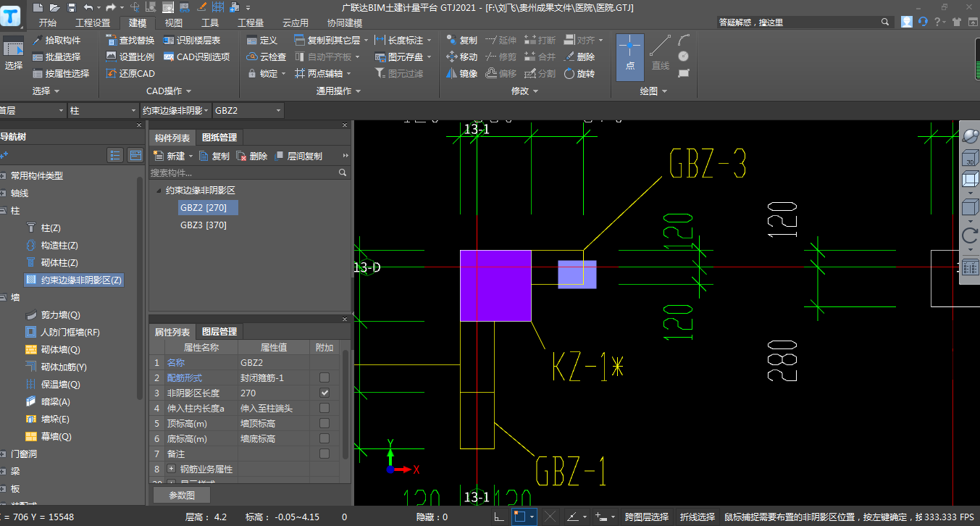
Task: Click the 两点辅轴 two-point auxiliary axis tool
Action: [319, 73]
